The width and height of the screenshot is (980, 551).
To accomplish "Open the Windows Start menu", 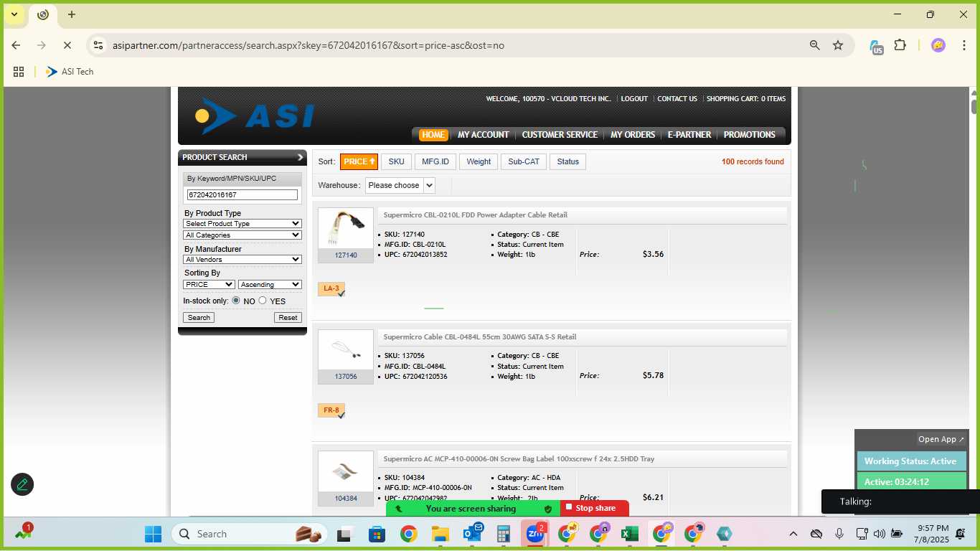I will [153, 534].
